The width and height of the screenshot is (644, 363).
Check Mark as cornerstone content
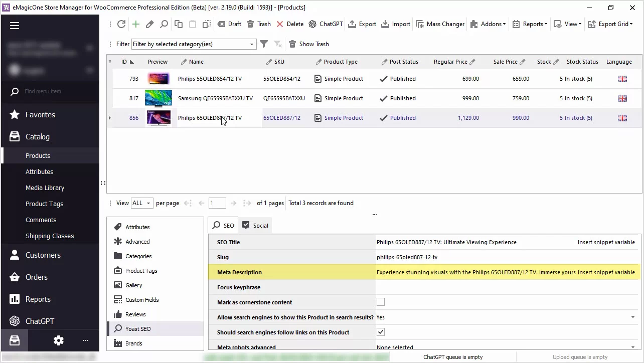tap(381, 302)
